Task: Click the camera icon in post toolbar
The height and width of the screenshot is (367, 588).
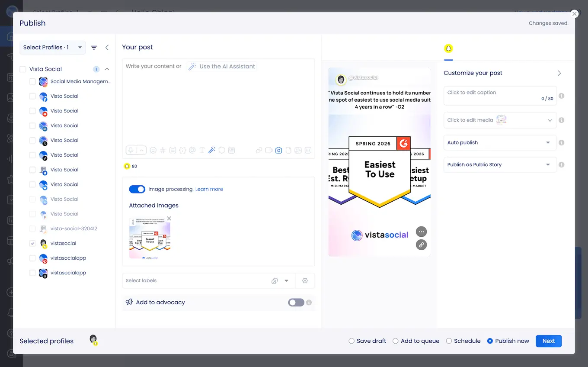Action: point(278,150)
